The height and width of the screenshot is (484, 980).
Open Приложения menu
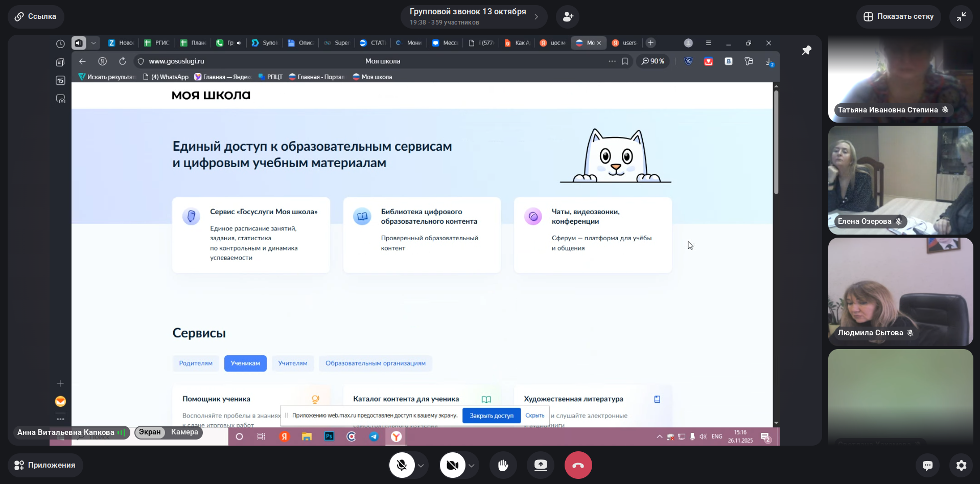pos(45,465)
